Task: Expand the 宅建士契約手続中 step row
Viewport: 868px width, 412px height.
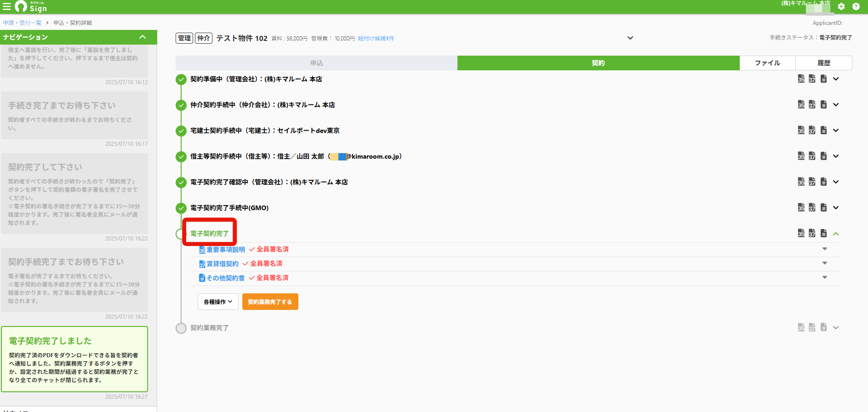Action: click(836, 130)
